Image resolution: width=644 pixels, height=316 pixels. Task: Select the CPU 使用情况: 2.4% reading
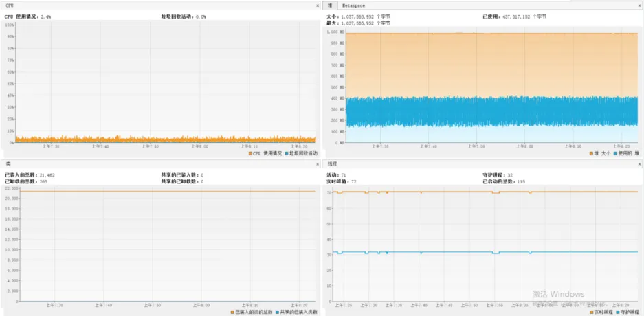[28, 16]
